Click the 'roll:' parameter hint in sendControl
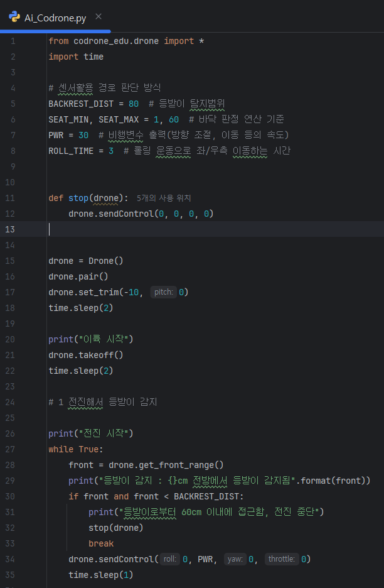The width and height of the screenshot is (384, 588). pyautogui.click(x=169, y=559)
